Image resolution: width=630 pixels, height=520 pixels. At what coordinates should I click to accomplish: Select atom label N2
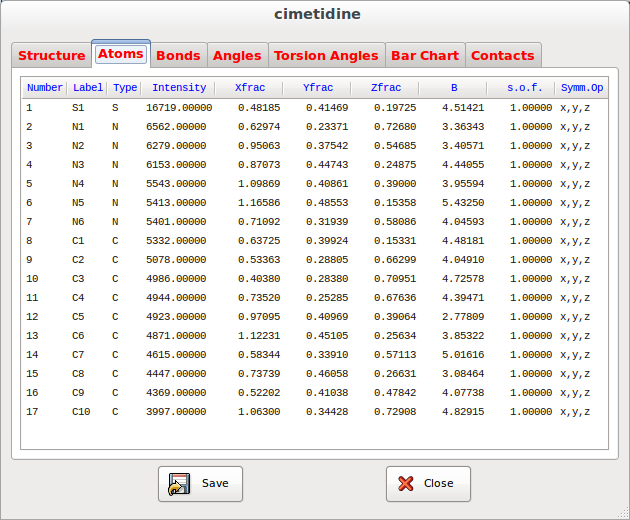coord(78,145)
